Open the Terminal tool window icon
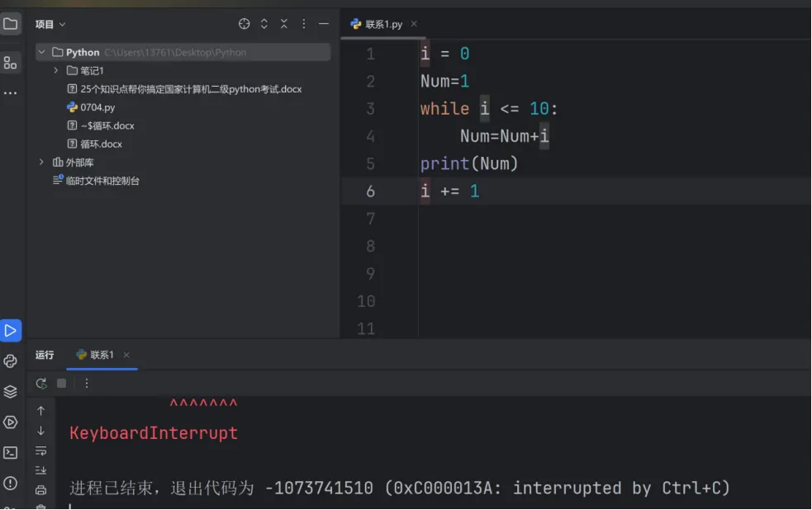812x510 pixels. click(11, 452)
